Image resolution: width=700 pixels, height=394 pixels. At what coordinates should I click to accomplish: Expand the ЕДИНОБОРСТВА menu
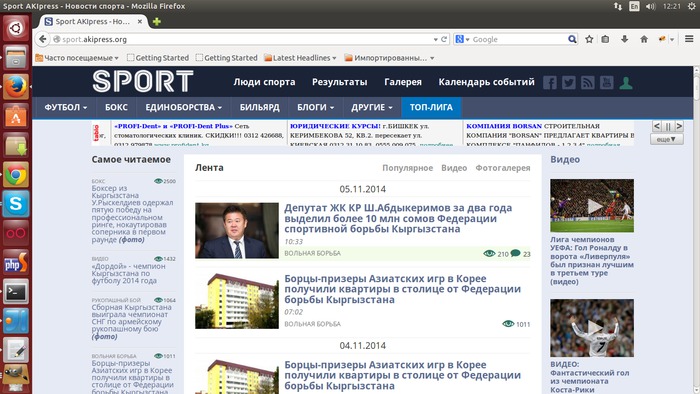pos(183,108)
